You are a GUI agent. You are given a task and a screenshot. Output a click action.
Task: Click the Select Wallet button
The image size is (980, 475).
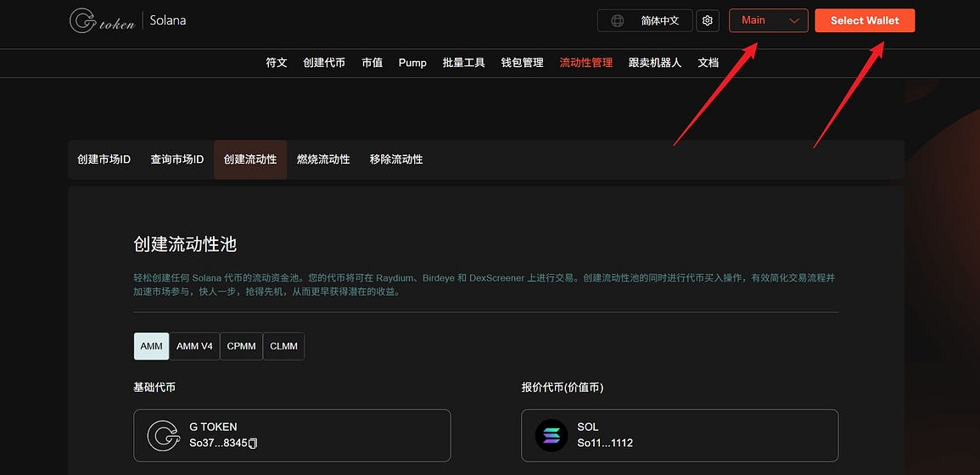865,20
